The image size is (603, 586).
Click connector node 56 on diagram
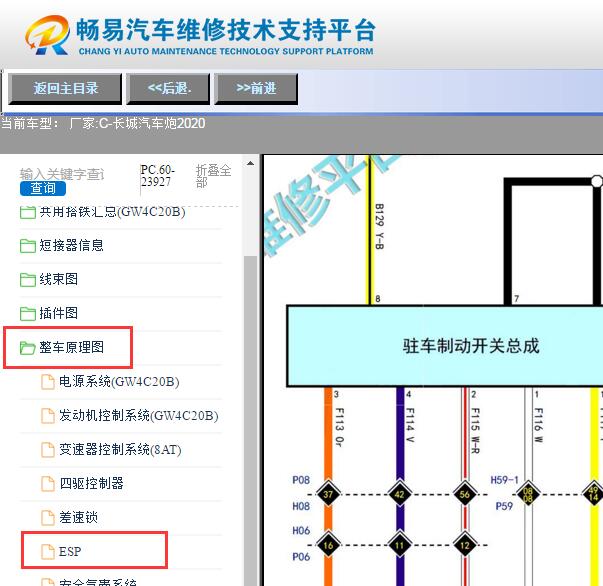[465, 494]
